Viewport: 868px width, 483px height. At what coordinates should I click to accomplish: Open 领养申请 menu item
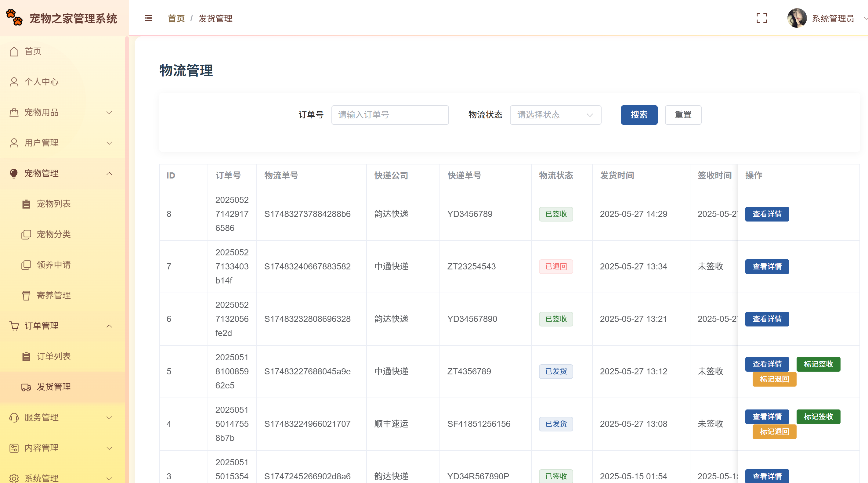pyautogui.click(x=53, y=265)
